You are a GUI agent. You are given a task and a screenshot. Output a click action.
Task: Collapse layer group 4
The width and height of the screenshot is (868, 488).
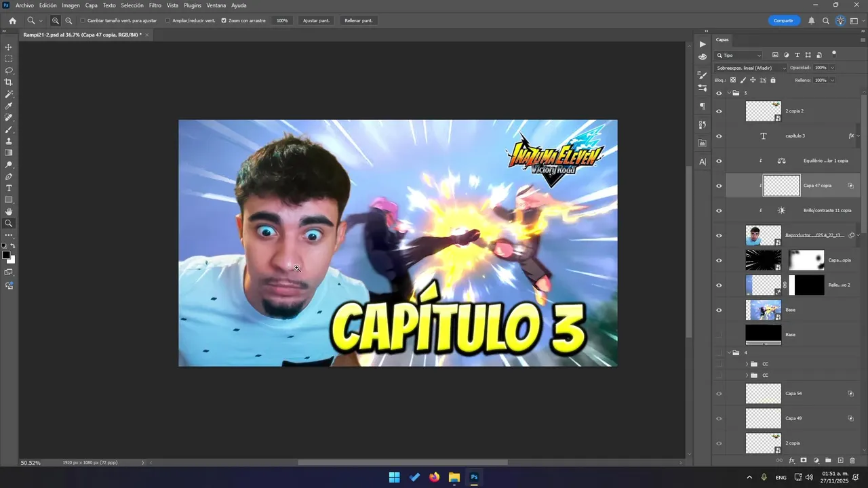(x=729, y=353)
